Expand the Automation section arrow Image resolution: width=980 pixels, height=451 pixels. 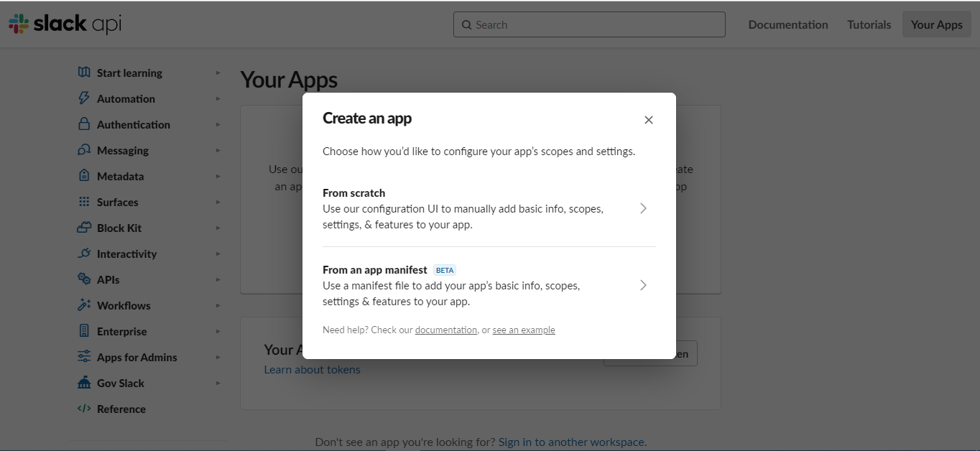pos(218,98)
